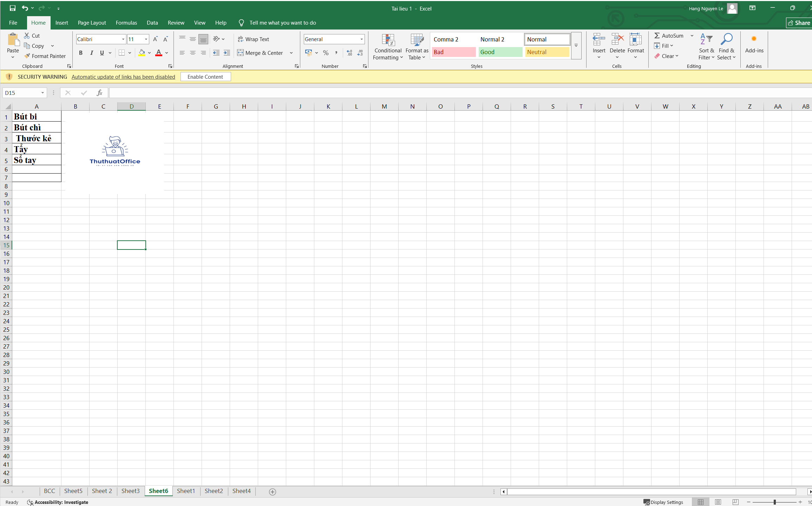Toggle the zoom slider toward 100%

(x=774, y=502)
